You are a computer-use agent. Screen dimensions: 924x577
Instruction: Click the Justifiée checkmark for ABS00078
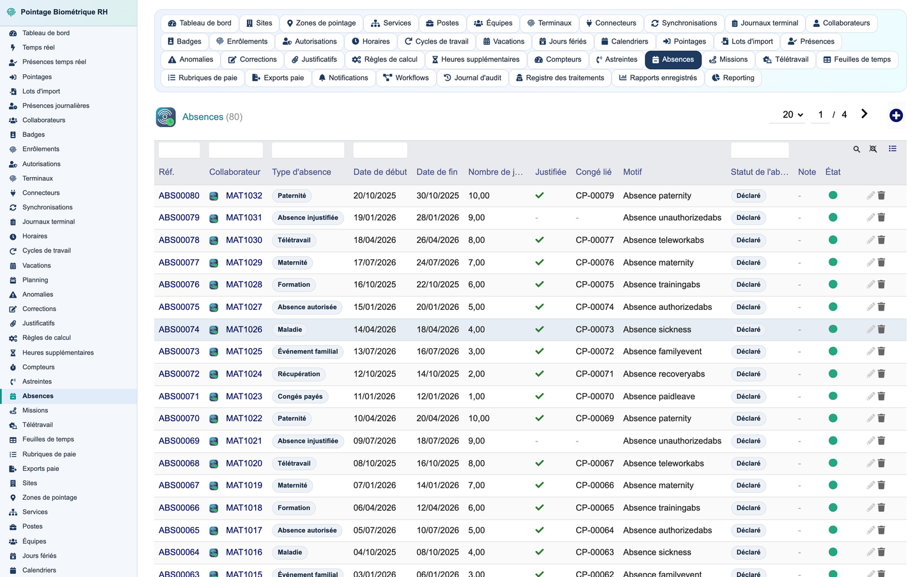540,240
